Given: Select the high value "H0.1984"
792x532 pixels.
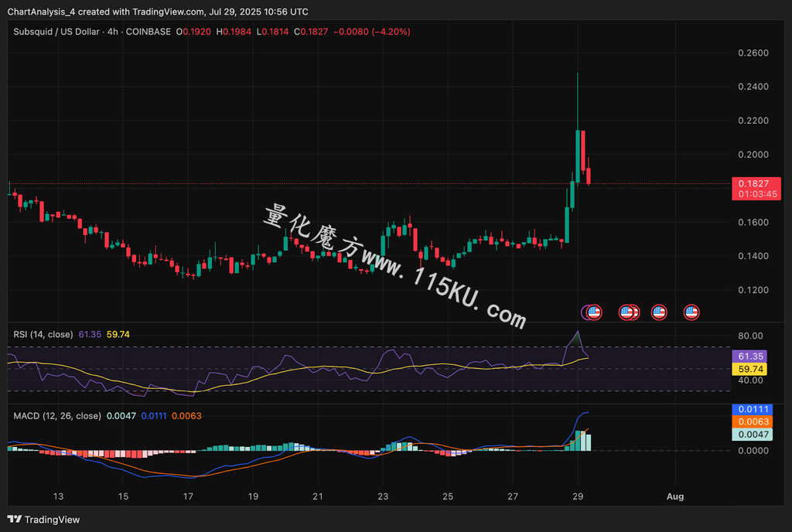Looking at the screenshot, I should tap(234, 31).
